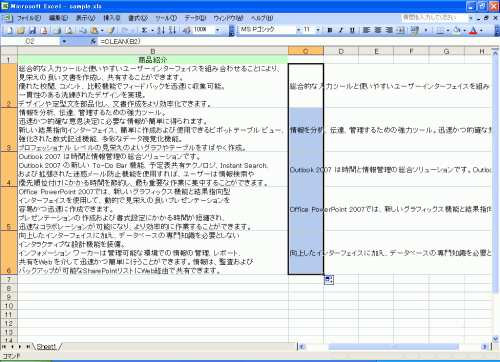500x362 pixels.
Task: Toggle Underline formatting
Action: (x=352, y=30)
